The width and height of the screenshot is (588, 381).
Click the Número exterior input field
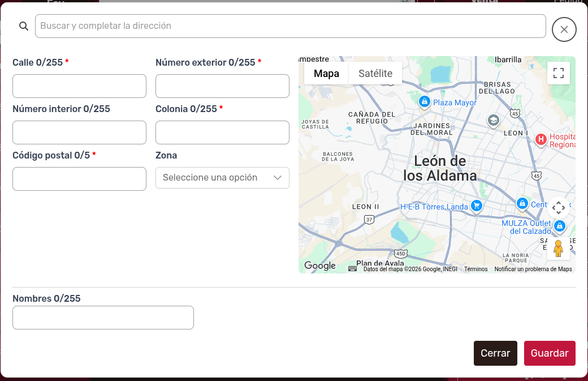pos(222,86)
